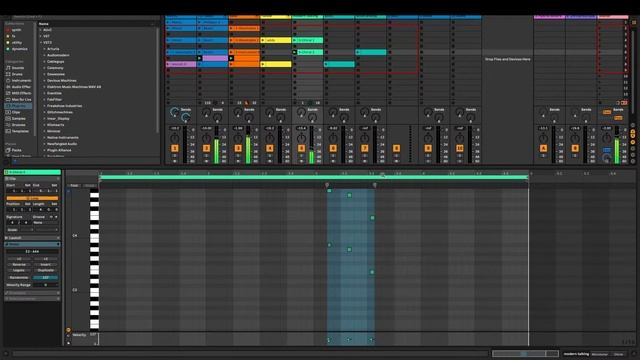The height and width of the screenshot is (360, 640).
Task: Expand the Arturia vendor folder
Action: click(x=44, y=49)
